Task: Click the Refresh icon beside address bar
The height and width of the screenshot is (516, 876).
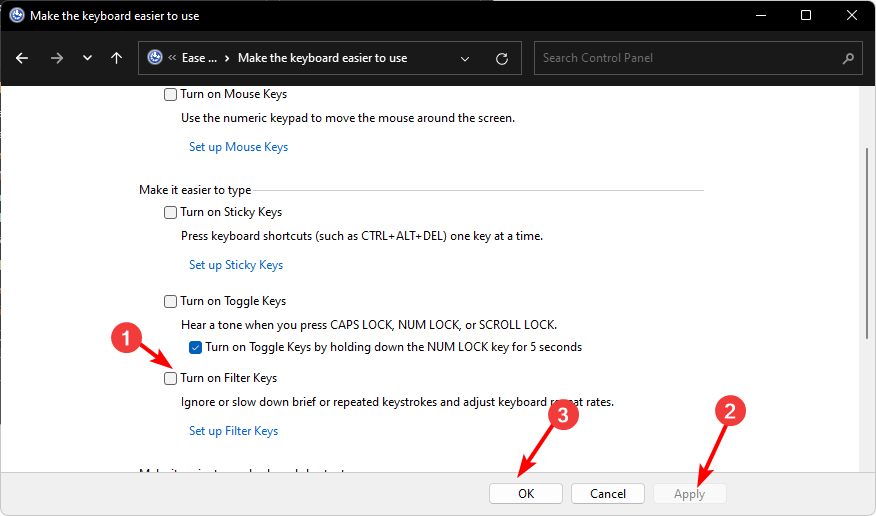Action: [x=502, y=58]
